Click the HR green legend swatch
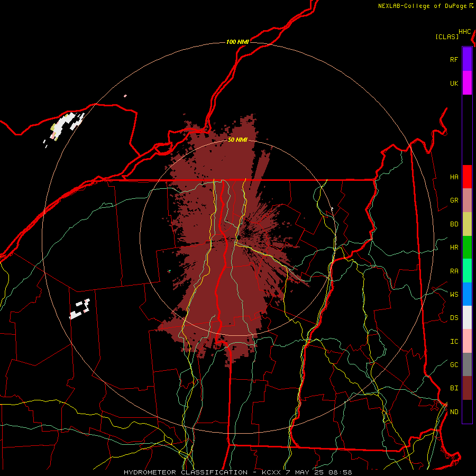476x476 pixels. pyautogui.click(x=467, y=247)
